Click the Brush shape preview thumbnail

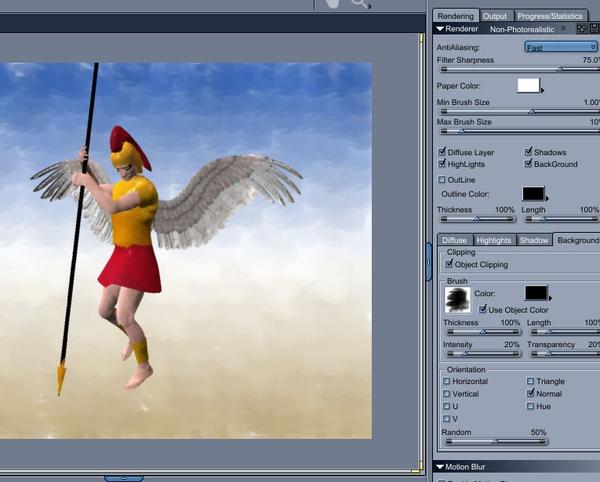(458, 300)
